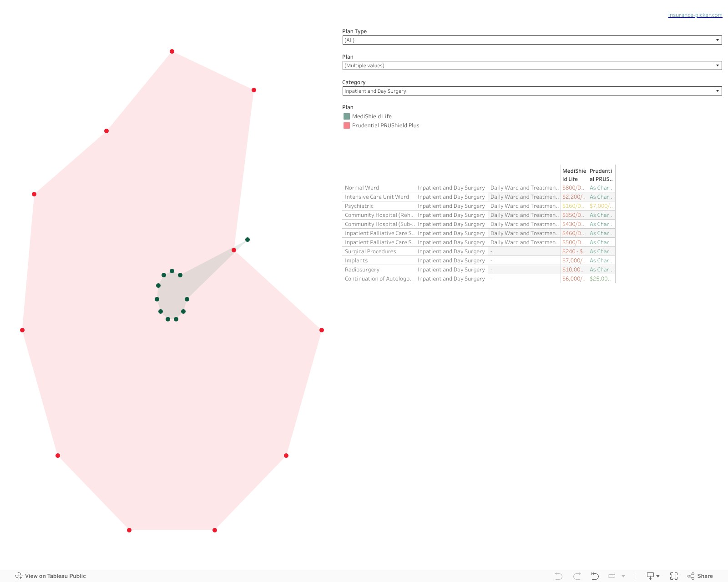The width and height of the screenshot is (728, 582).
Task: Click the rightmost red radar data point
Action: [322, 330]
